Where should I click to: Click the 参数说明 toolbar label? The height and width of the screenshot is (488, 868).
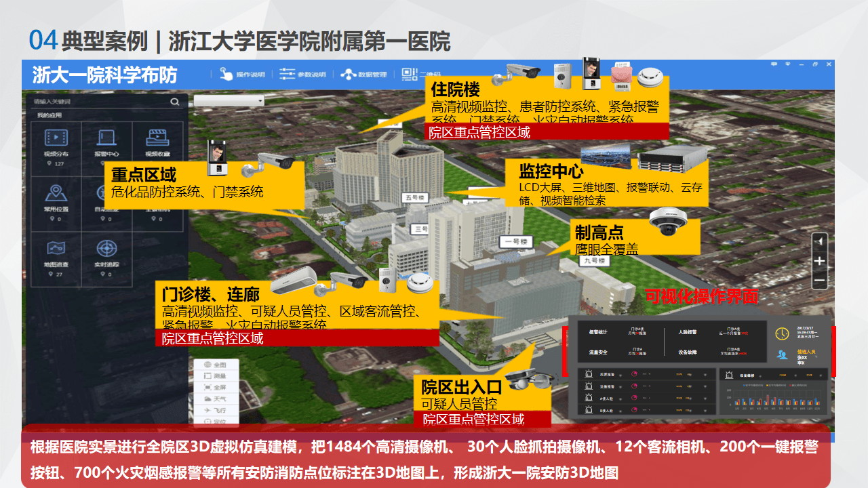tap(312, 75)
